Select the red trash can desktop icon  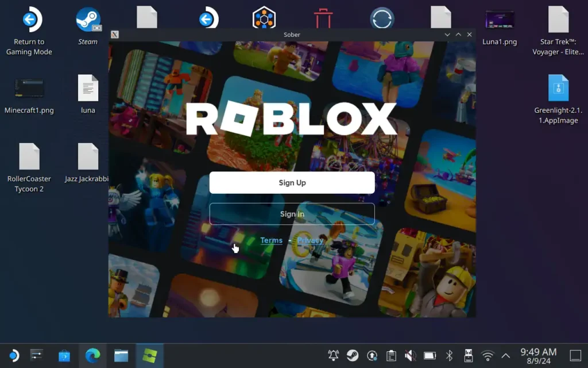coord(323,18)
